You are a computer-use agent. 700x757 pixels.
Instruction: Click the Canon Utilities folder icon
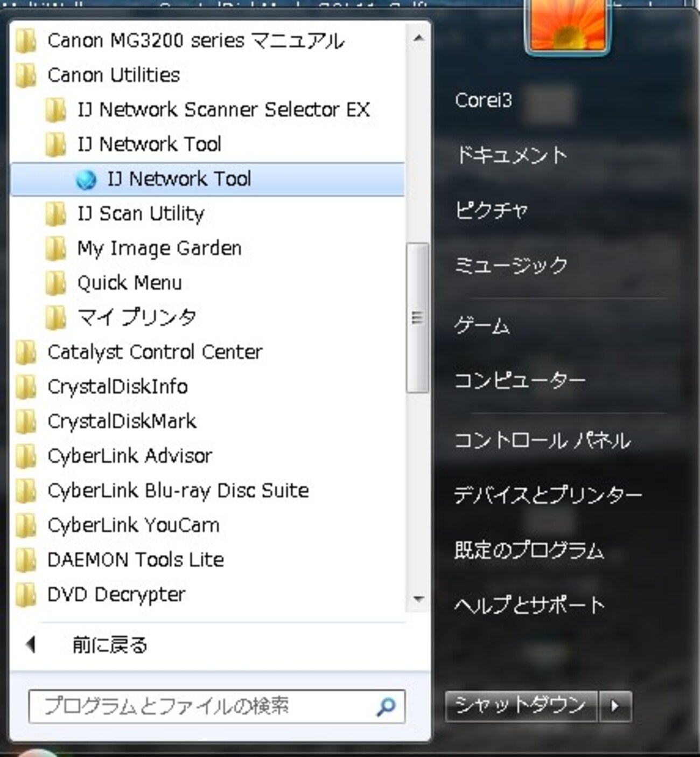[25, 75]
